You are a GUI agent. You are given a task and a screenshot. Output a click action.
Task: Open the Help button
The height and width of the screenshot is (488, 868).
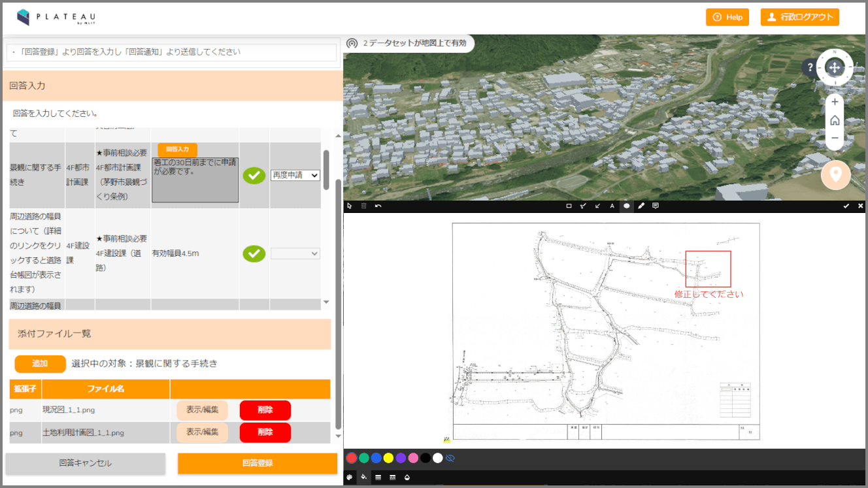click(x=727, y=17)
